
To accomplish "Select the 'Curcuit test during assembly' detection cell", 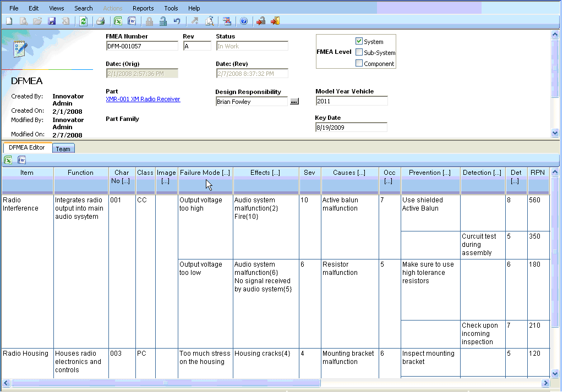I will pyautogui.click(x=483, y=245).
